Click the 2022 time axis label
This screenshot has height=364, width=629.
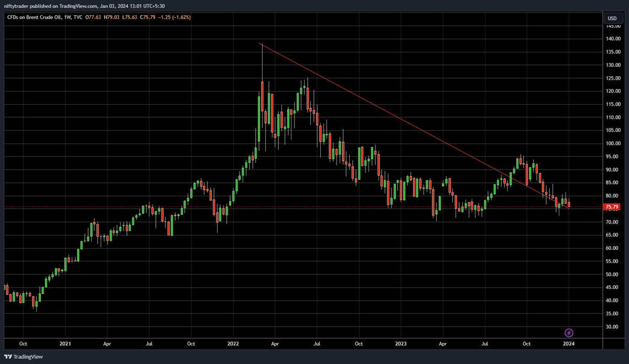[233, 344]
